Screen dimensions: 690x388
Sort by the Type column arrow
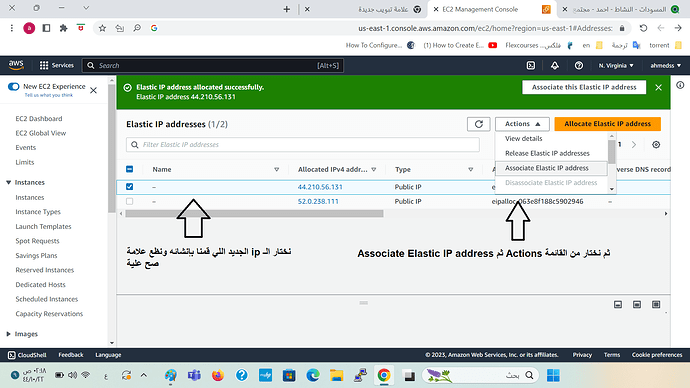tap(470, 169)
